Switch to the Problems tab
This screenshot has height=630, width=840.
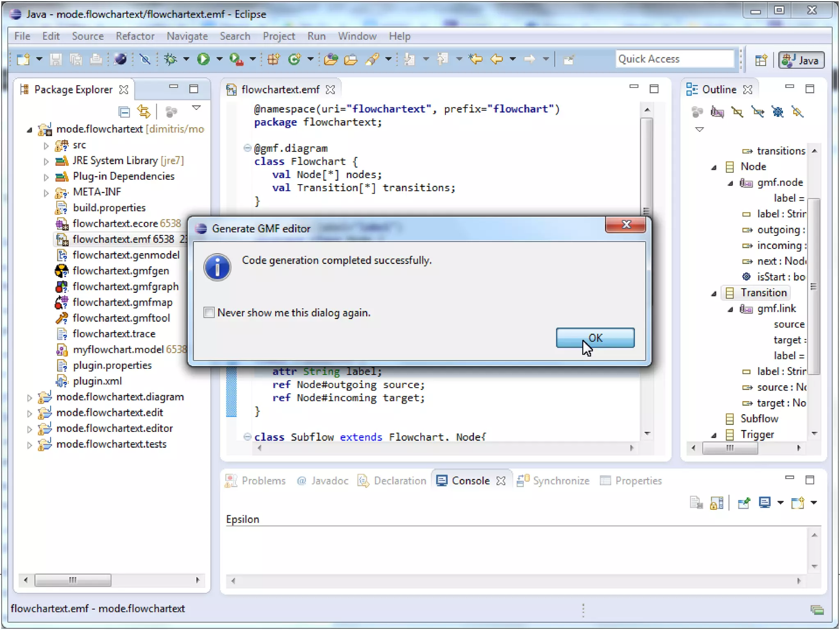(256, 481)
